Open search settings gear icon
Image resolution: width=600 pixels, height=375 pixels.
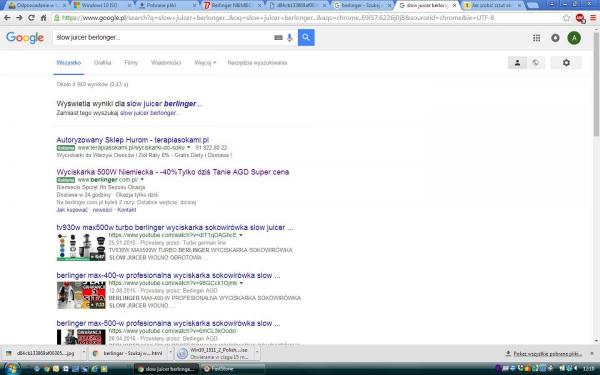[x=566, y=63]
